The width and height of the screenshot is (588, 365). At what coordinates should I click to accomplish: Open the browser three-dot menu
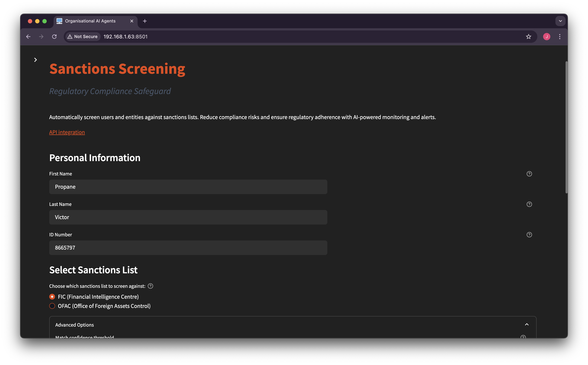(560, 36)
